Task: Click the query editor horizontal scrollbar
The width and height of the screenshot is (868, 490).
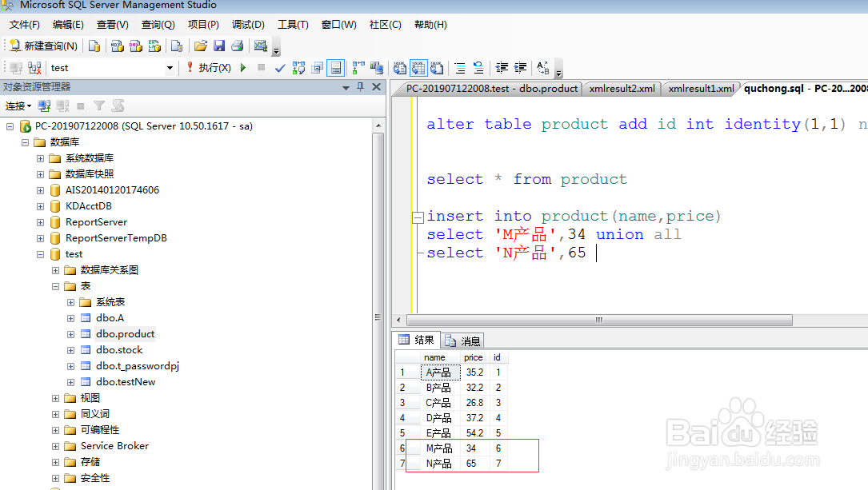Action: pyautogui.click(x=598, y=319)
